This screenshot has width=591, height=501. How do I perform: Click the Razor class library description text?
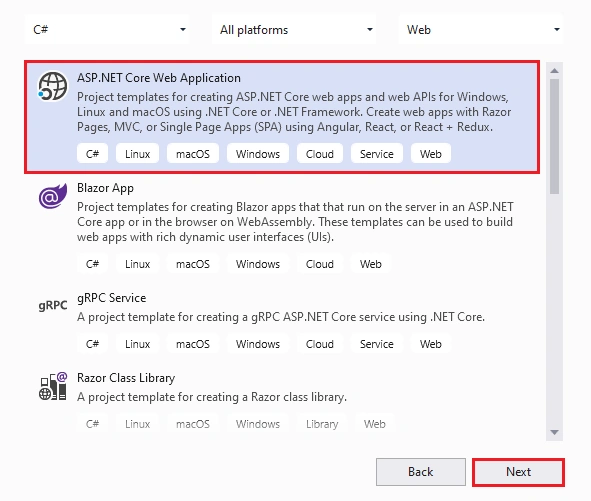click(212, 397)
